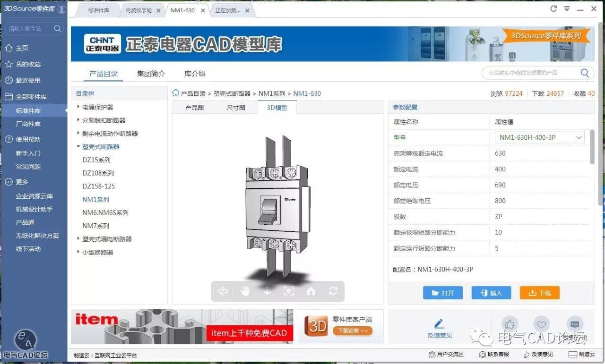The height and width of the screenshot is (364, 605).
Task: Select DZ108系列 in tree
Action: (x=98, y=173)
